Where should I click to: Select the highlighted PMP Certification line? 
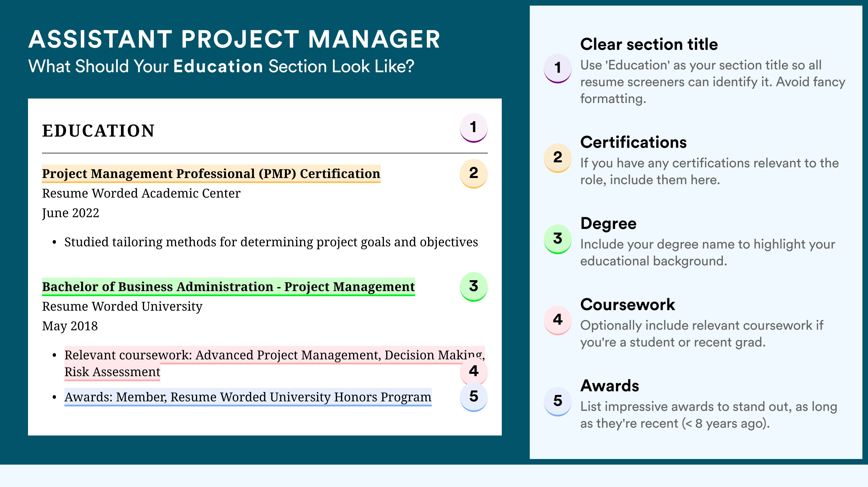[211, 174]
